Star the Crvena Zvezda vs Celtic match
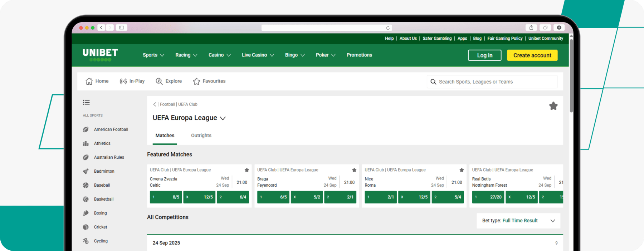644x251 pixels. [x=247, y=170]
